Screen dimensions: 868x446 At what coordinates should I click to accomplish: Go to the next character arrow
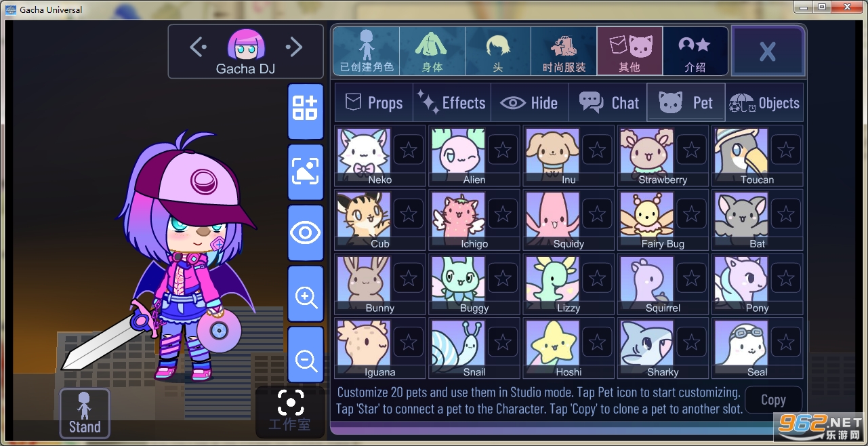tap(293, 47)
